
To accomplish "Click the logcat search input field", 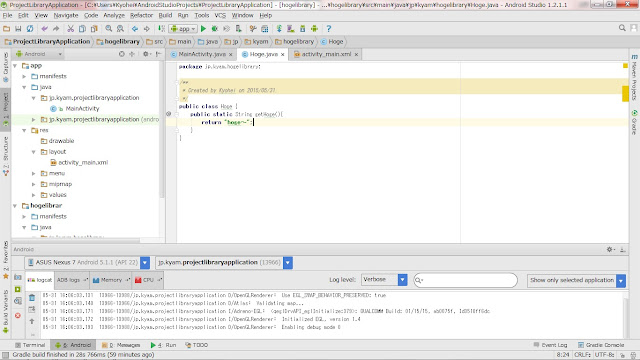I will 465,280.
